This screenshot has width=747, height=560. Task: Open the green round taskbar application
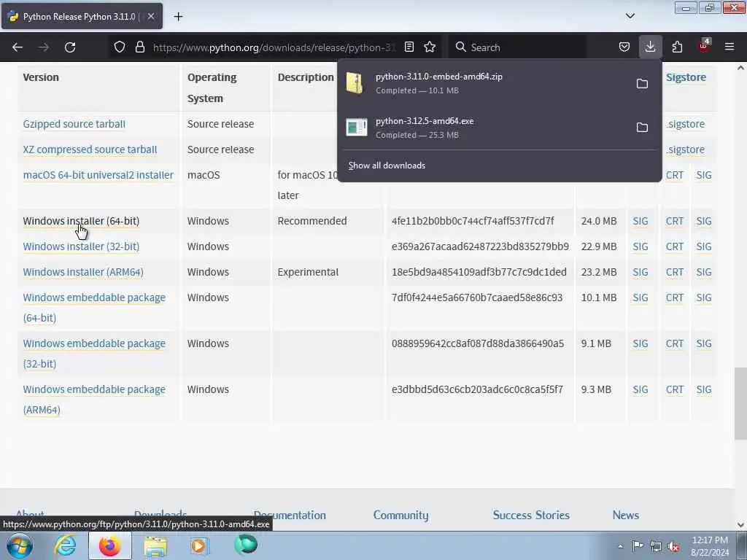246,545
